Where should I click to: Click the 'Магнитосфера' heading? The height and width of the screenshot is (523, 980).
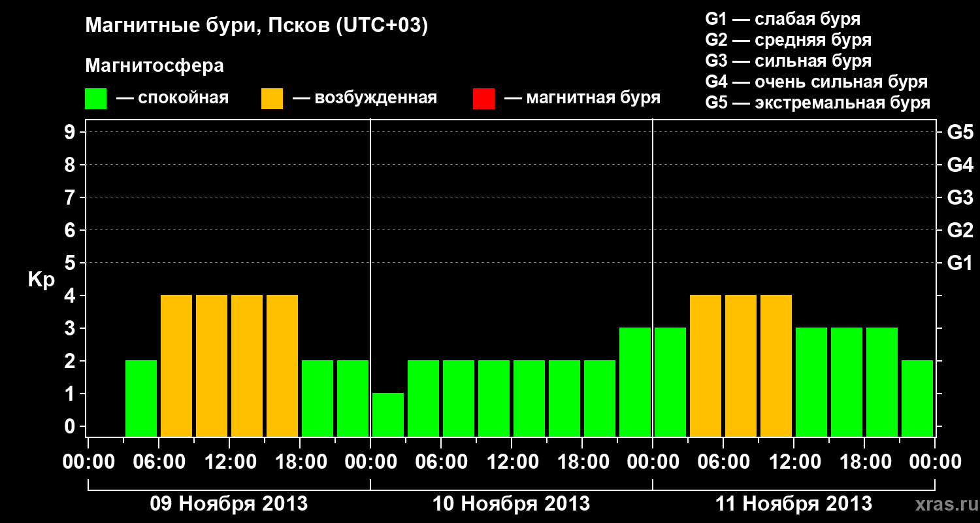point(155,66)
